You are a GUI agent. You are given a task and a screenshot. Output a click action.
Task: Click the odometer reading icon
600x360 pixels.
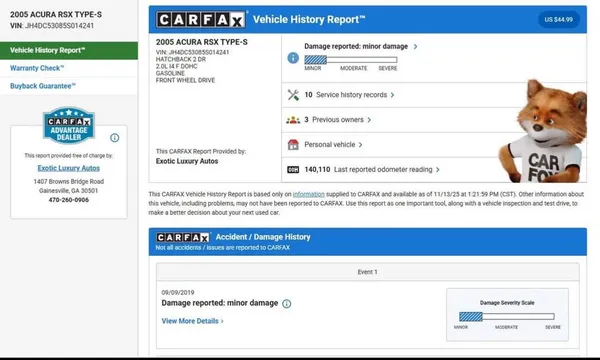pos(293,169)
